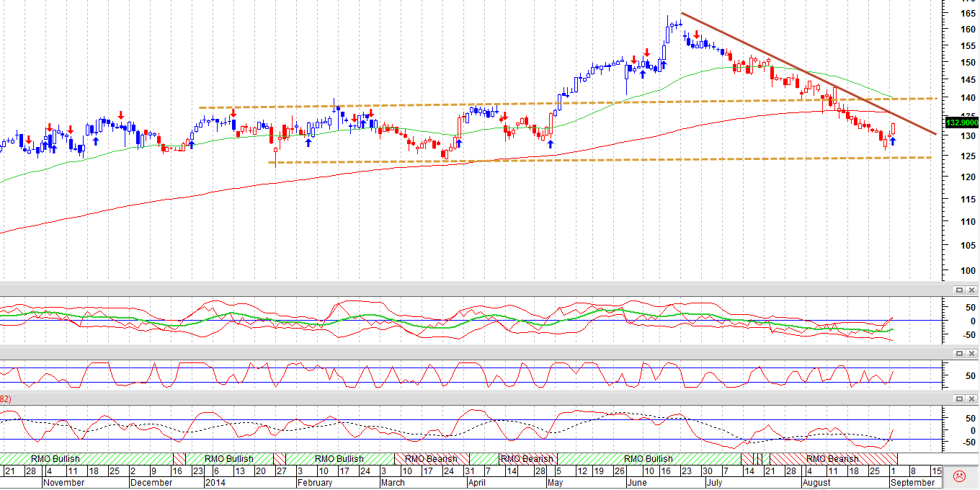Click the 125 price axis label
Screen dimensions: 980x490
coord(968,156)
